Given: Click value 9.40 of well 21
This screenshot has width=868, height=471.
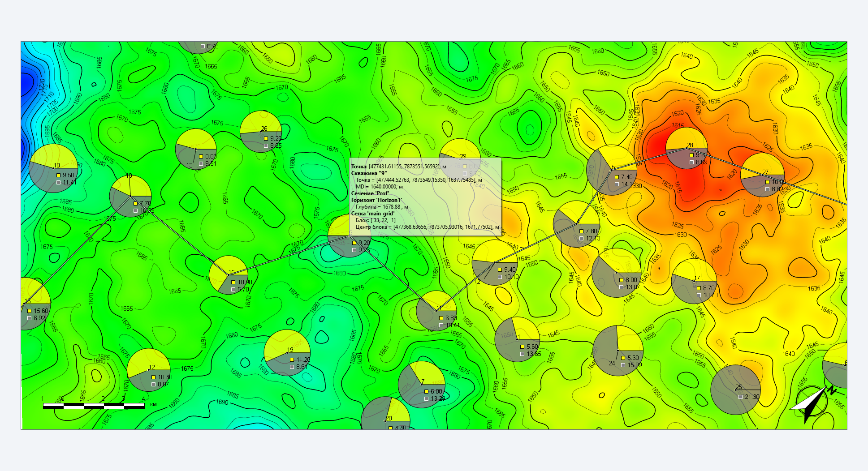Looking at the screenshot, I should 510,270.
